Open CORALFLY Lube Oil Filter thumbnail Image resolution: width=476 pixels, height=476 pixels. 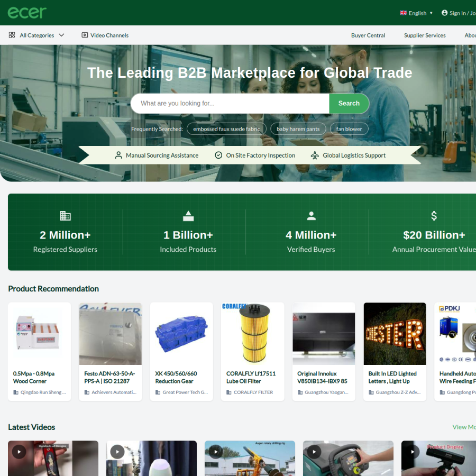tap(253, 334)
